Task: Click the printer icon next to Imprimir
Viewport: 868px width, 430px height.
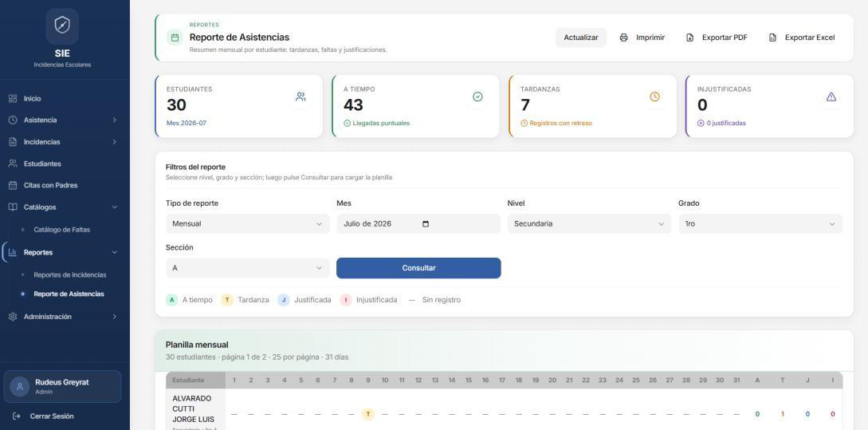Action: (x=624, y=37)
